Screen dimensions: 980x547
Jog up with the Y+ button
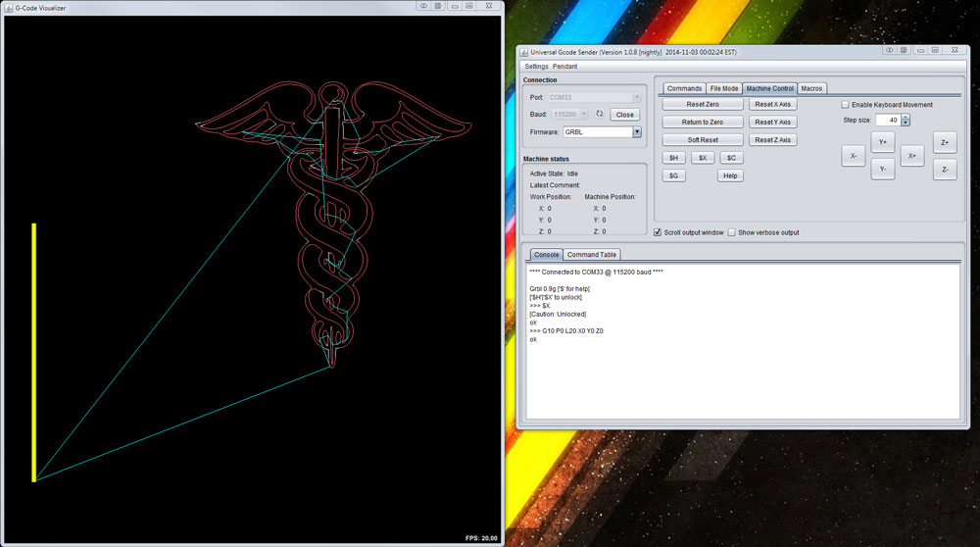click(x=882, y=142)
